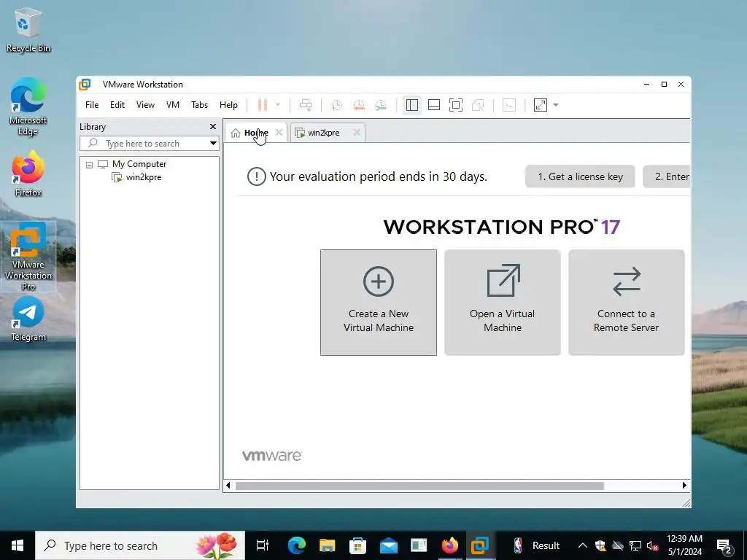
Task: Open the File menu
Action: (x=92, y=105)
